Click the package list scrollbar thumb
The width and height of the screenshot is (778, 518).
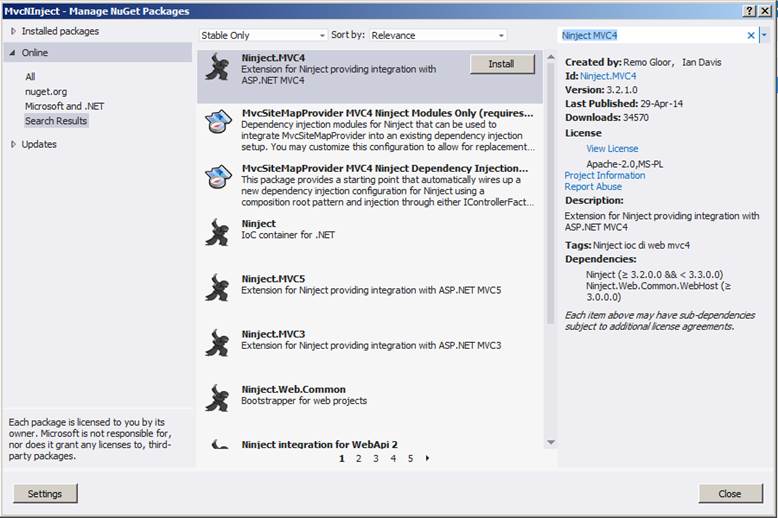click(550, 194)
